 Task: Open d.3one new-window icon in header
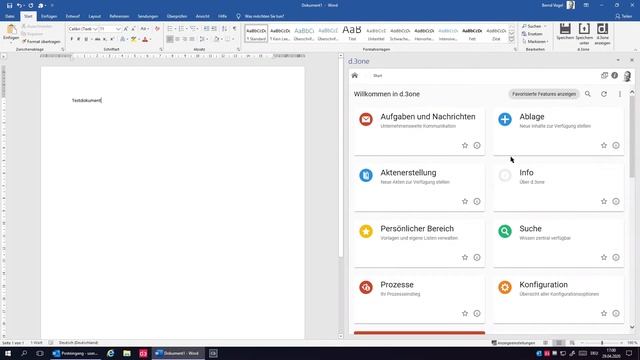[604, 76]
